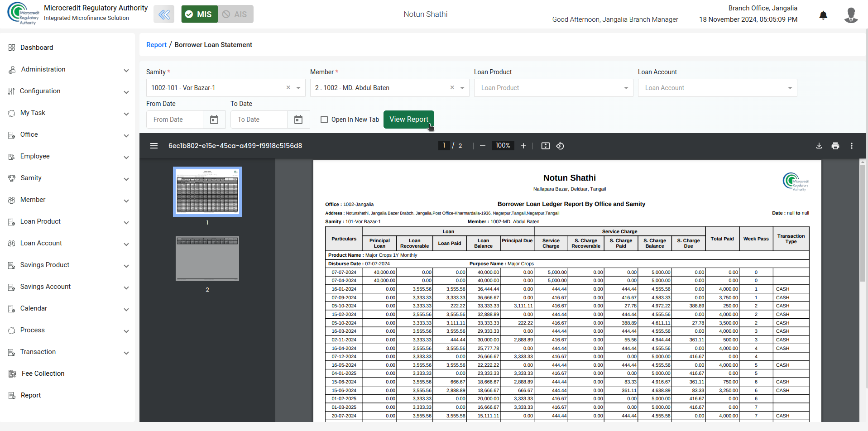The height and width of the screenshot is (431, 868).
Task: Print the PDF report
Action: pos(835,146)
